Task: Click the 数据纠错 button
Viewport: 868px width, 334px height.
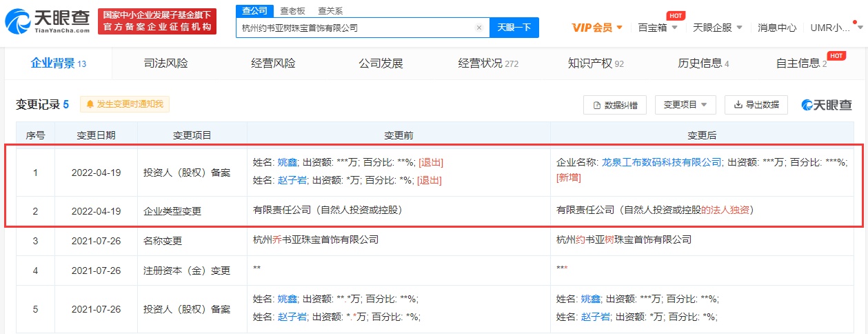Action: click(x=615, y=105)
